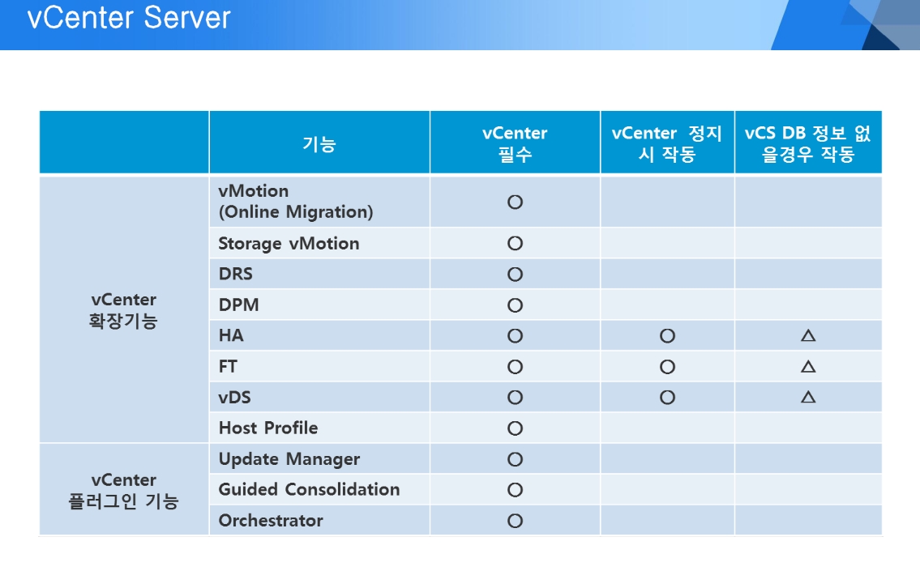Click the FT row label
The image size is (920, 588).
point(228,366)
